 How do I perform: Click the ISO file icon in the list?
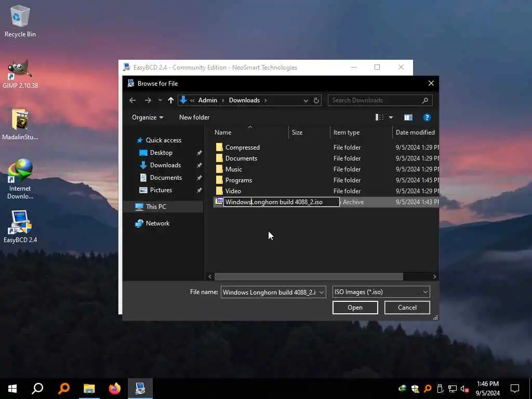219,201
